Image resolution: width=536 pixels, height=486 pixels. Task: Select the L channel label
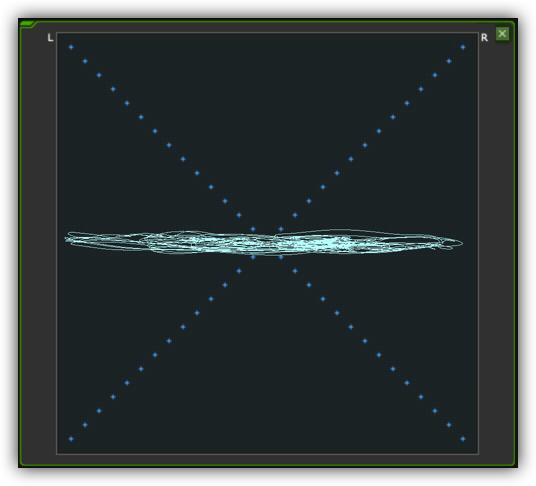(50, 38)
